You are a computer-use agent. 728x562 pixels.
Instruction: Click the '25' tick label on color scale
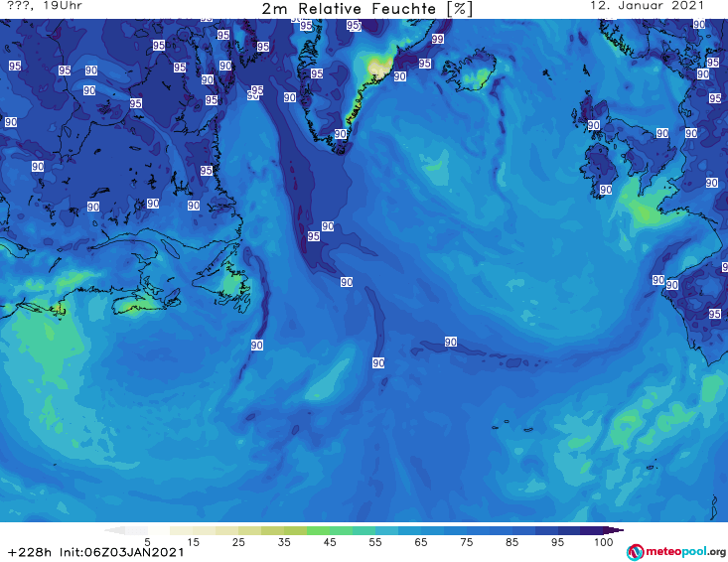238,542
